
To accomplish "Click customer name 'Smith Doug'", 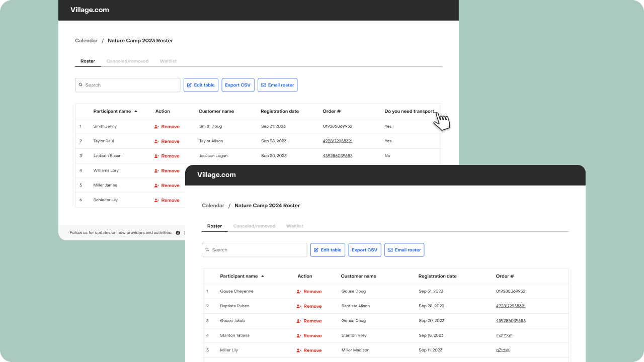I will point(210,126).
